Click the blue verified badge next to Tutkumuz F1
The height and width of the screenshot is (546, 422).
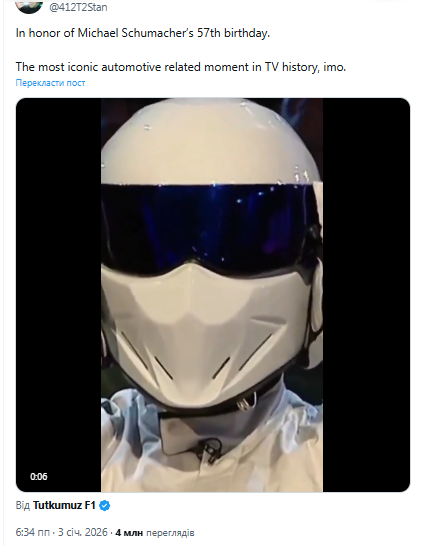coord(105,505)
